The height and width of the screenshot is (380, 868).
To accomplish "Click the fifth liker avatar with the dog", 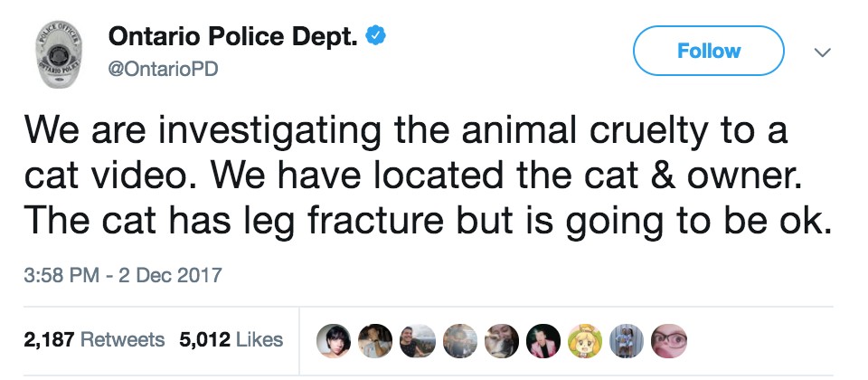I will click(x=501, y=340).
